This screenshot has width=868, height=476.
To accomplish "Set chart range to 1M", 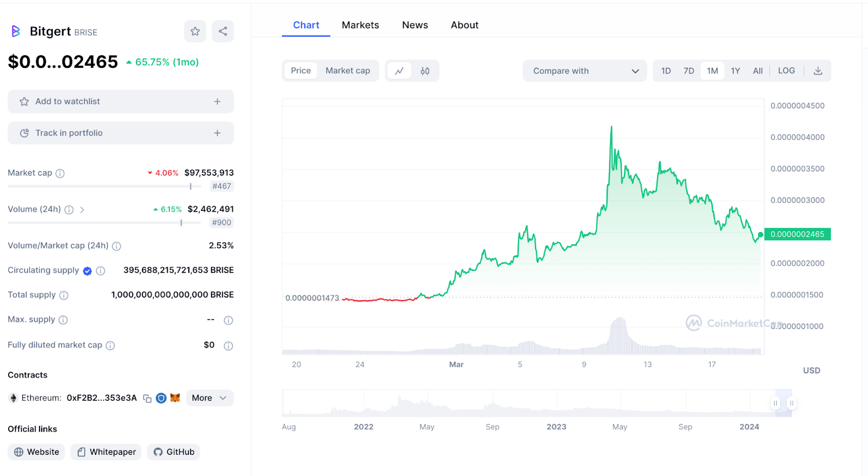I will [712, 71].
